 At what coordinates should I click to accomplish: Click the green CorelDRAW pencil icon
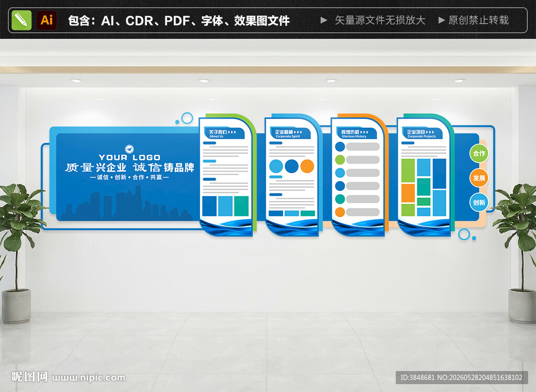click(x=21, y=20)
